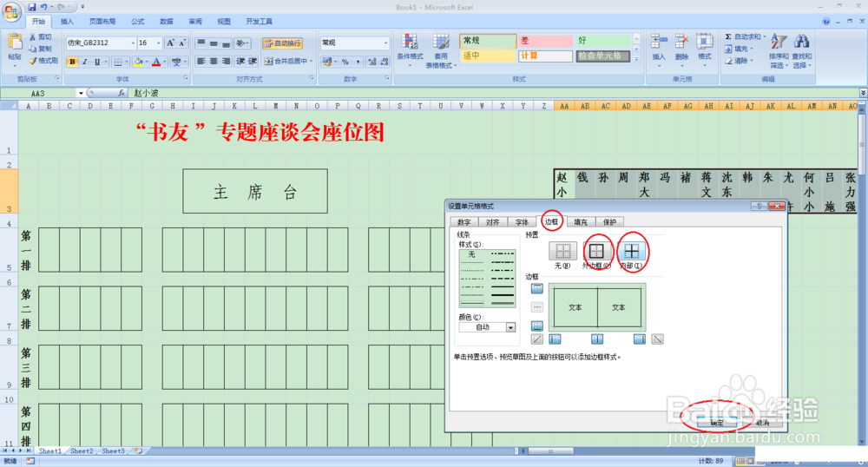Click the align right icon

[x=226, y=62]
